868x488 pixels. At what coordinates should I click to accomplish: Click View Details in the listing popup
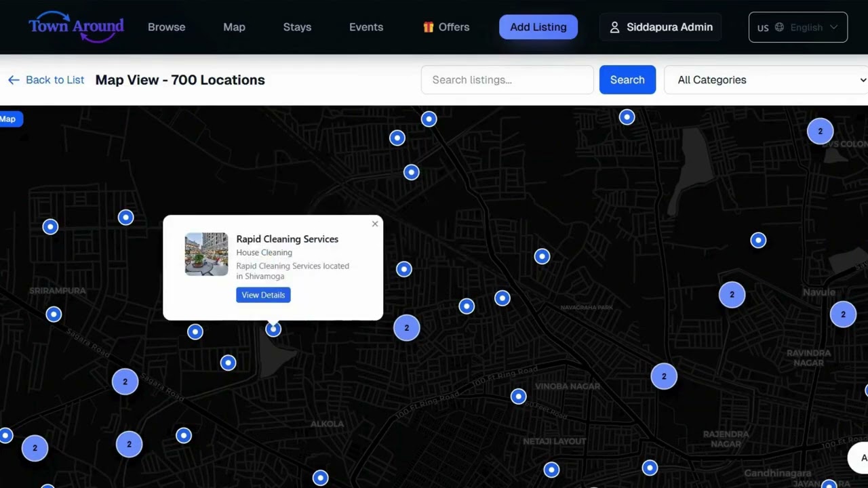click(263, 295)
